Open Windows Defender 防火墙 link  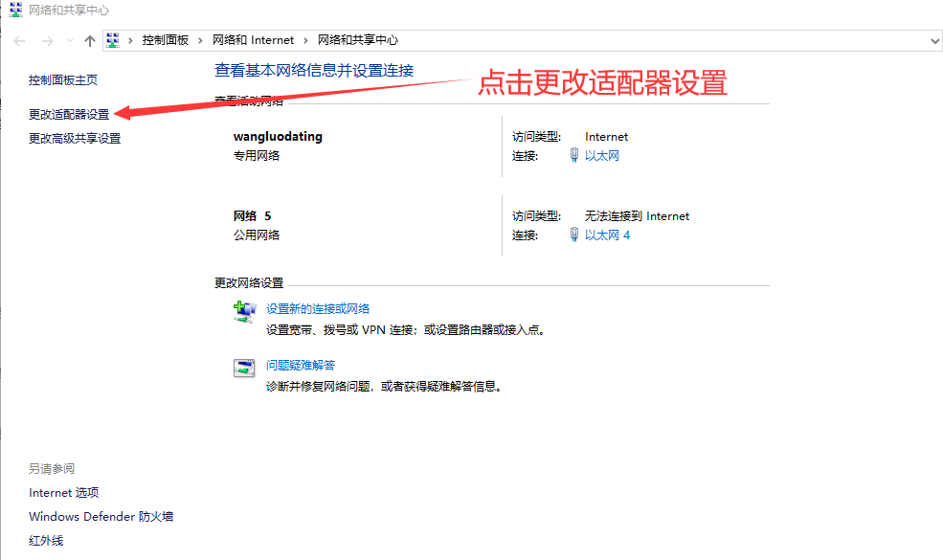[x=101, y=517]
